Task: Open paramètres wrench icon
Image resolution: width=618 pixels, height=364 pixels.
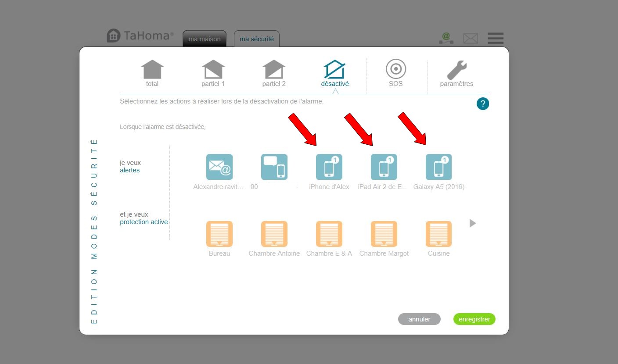Action: coord(457,70)
